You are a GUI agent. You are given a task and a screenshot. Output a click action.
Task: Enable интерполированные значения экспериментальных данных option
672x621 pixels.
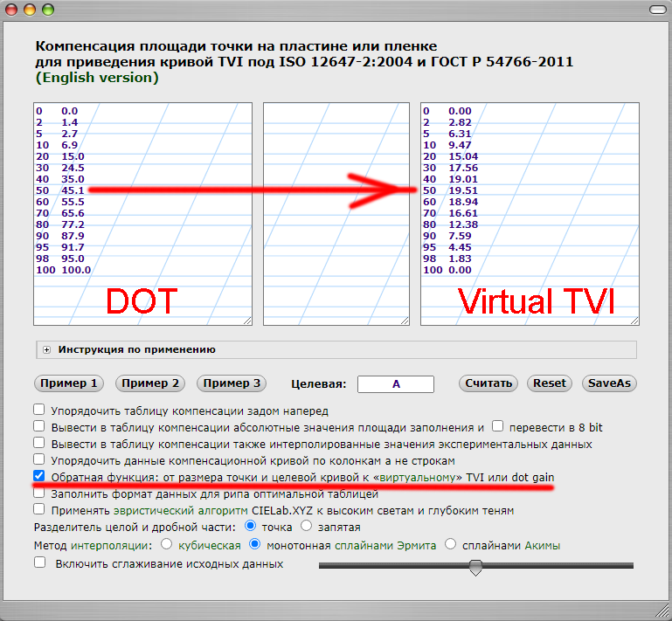tap(39, 443)
